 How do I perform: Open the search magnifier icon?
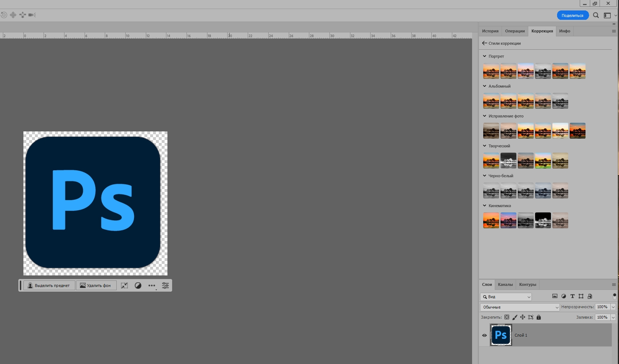[596, 15]
